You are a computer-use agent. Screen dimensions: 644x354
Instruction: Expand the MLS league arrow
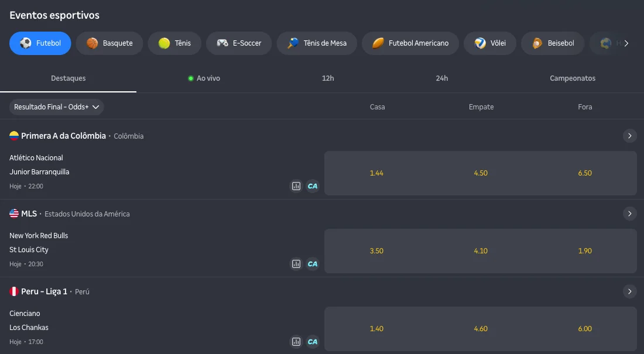(x=629, y=214)
